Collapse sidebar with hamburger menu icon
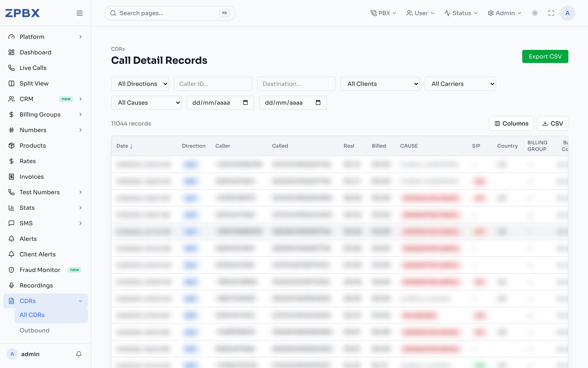This screenshot has height=368, width=588. pyautogui.click(x=79, y=13)
